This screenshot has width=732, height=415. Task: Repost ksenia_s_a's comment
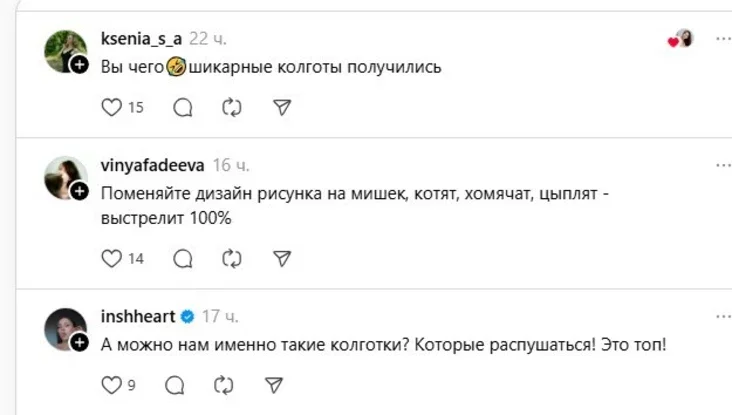pyautogui.click(x=232, y=107)
